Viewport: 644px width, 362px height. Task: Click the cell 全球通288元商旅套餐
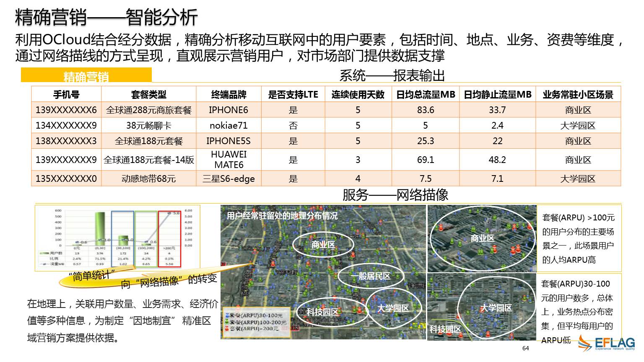click(149, 110)
